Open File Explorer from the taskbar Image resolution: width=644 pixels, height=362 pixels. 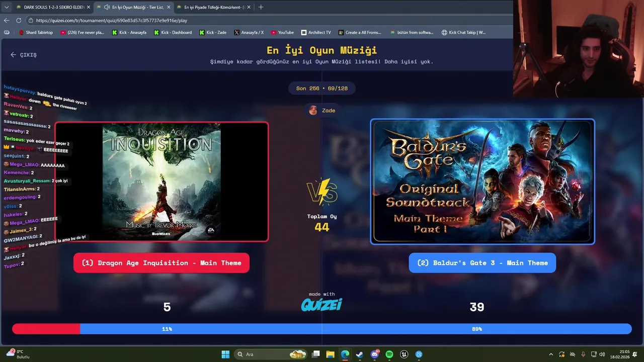(x=330, y=354)
